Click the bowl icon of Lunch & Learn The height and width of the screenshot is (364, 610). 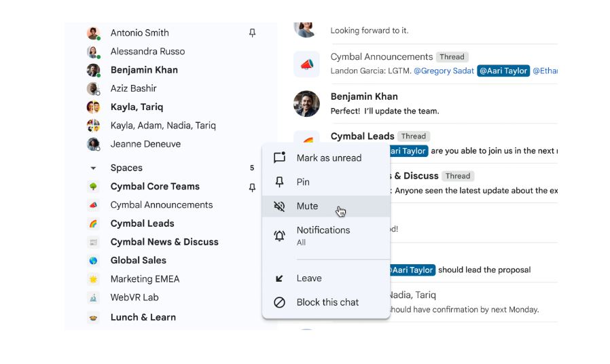pos(93,318)
